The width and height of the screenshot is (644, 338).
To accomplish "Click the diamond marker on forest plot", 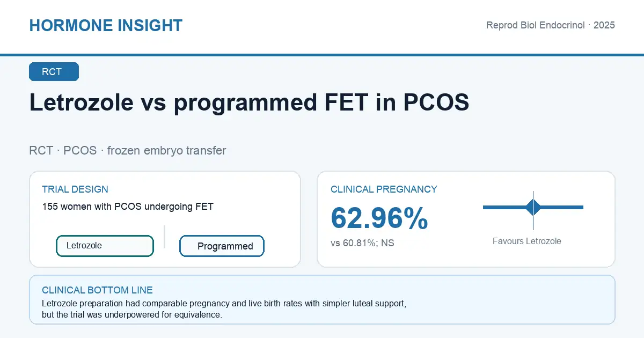I will coord(533,207).
